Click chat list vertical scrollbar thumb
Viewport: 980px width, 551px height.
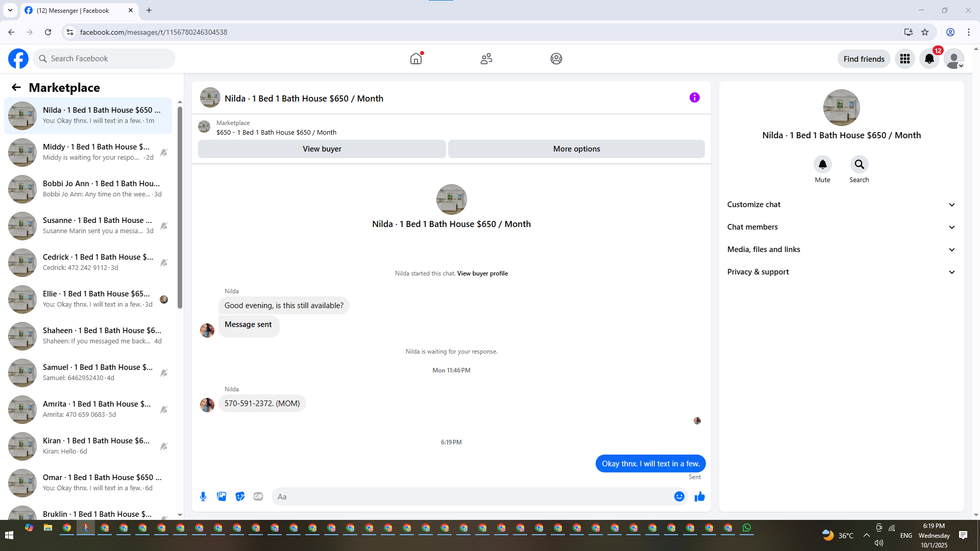coord(180,207)
